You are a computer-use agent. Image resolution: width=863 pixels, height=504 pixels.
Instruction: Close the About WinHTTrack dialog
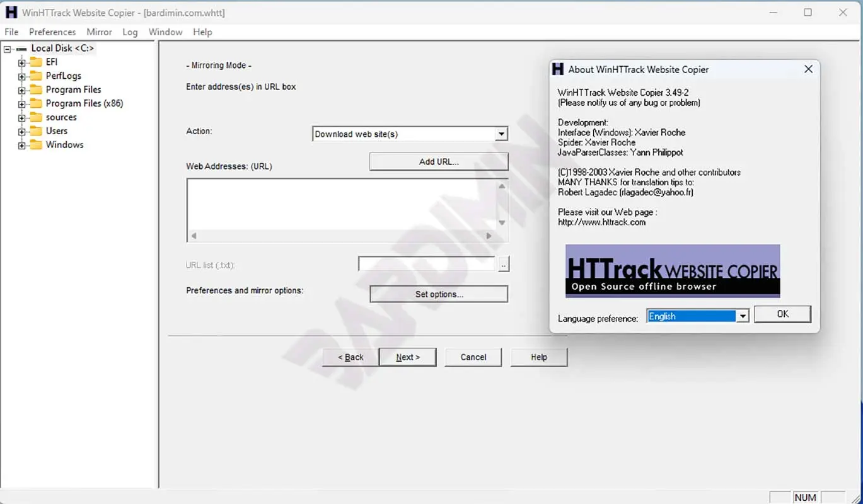point(808,69)
